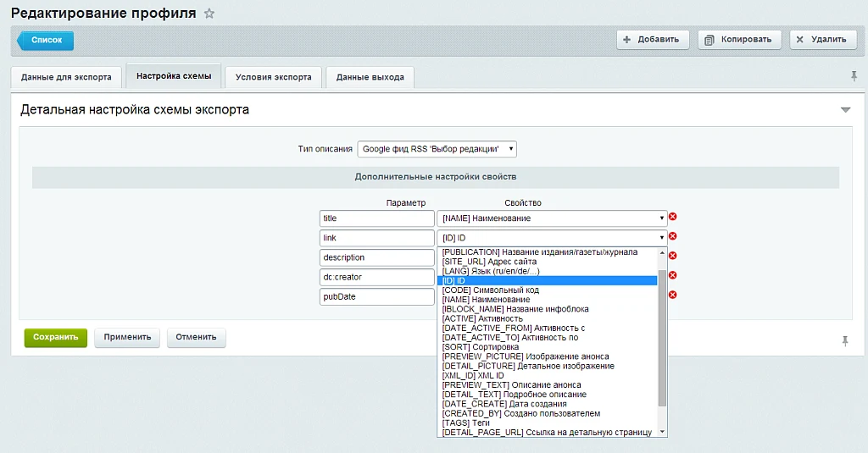
Task: Focus the title parameter field
Action: 377,218
